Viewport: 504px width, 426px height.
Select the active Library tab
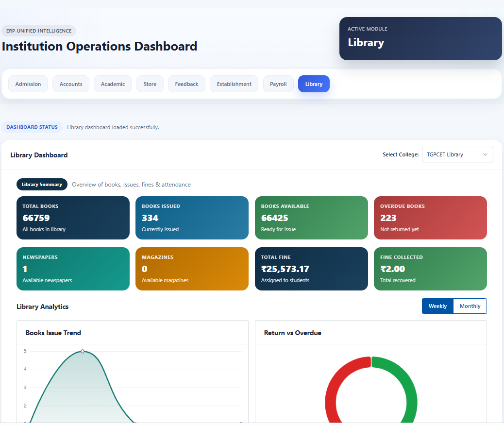(314, 84)
